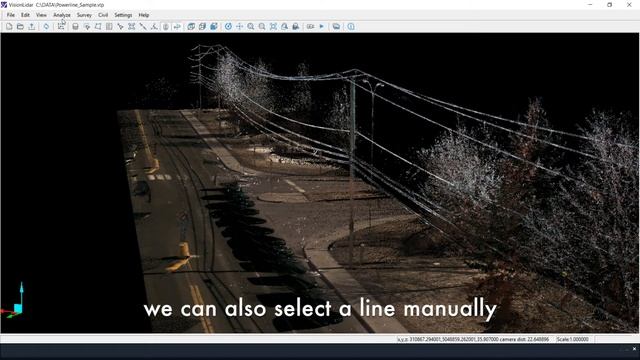Select the pan crosshair tool
The height and width of the screenshot is (360, 640).
click(240, 27)
